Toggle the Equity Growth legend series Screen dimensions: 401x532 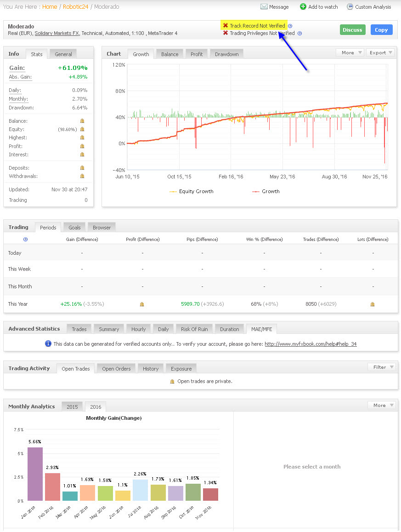click(x=192, y=191)
